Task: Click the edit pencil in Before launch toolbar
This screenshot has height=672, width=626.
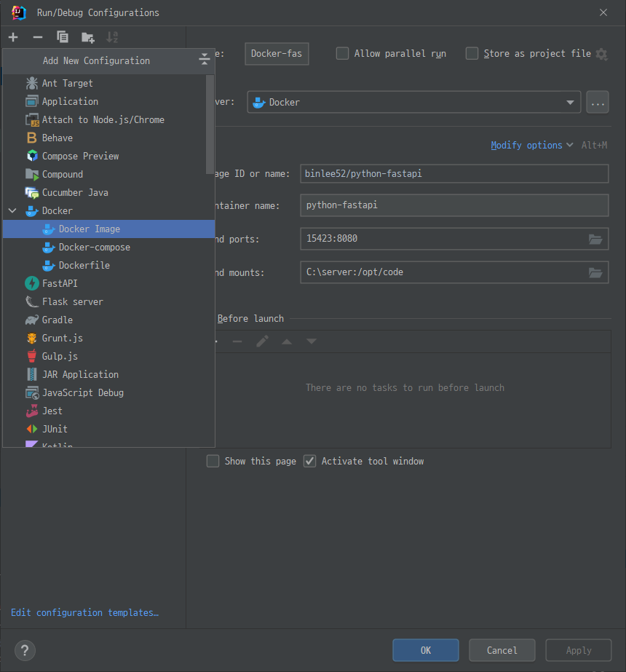Action: pyautogui.click(x=262, y=341)
